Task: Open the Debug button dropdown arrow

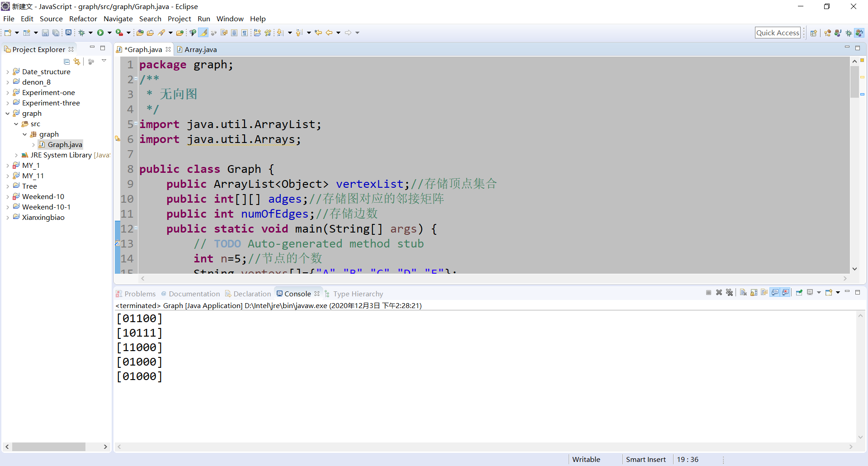Action: point(90,33)
